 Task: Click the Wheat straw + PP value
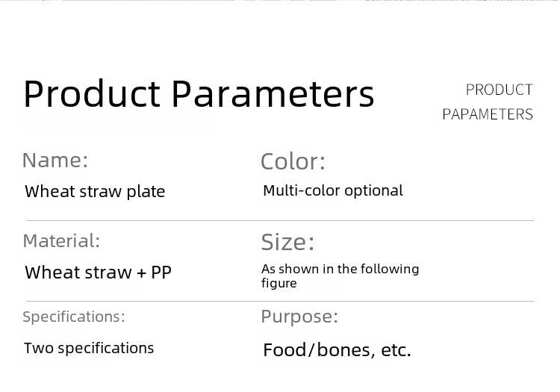99,273
